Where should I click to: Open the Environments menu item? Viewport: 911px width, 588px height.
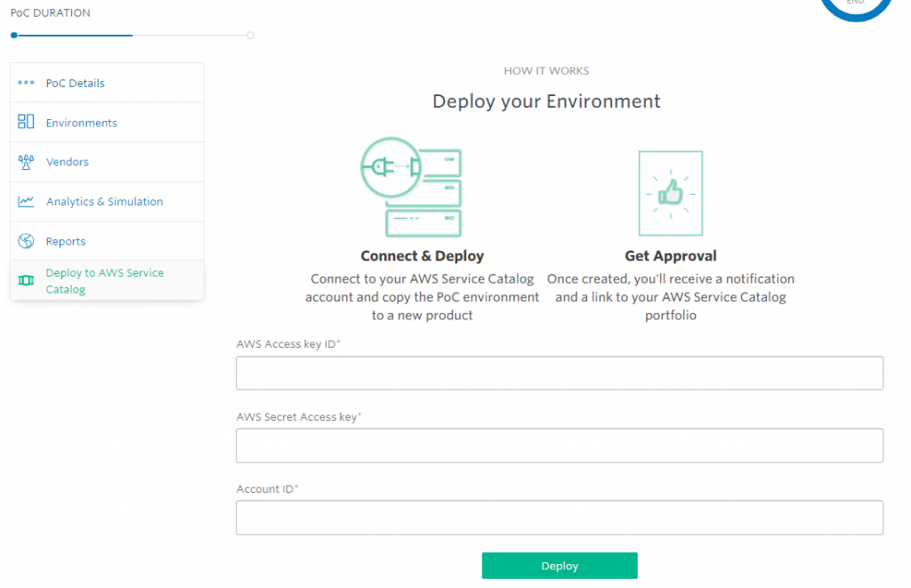click(107, 122)
